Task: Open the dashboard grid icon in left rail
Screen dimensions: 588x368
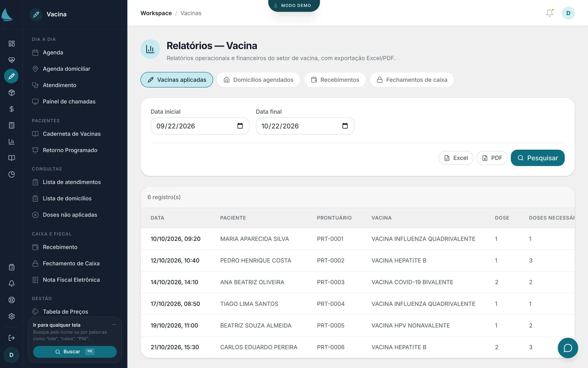Action: 11,44
